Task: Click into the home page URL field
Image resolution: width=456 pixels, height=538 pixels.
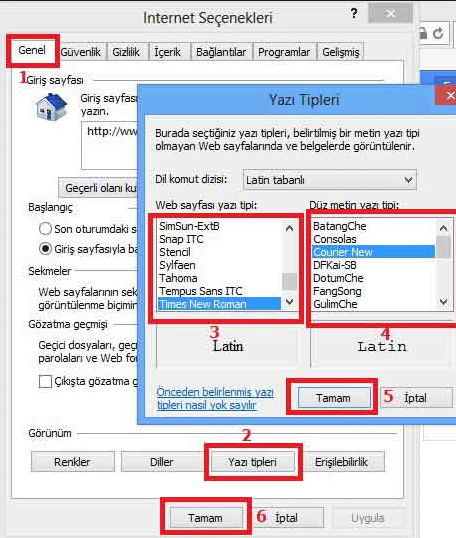Action: coord(109,145)
